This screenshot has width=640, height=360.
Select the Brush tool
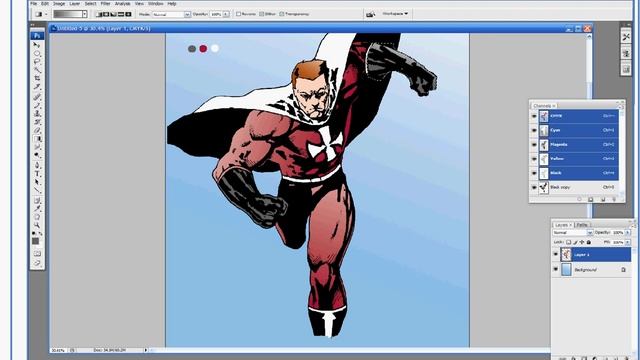pyautogui.click(x=37, y=105)
